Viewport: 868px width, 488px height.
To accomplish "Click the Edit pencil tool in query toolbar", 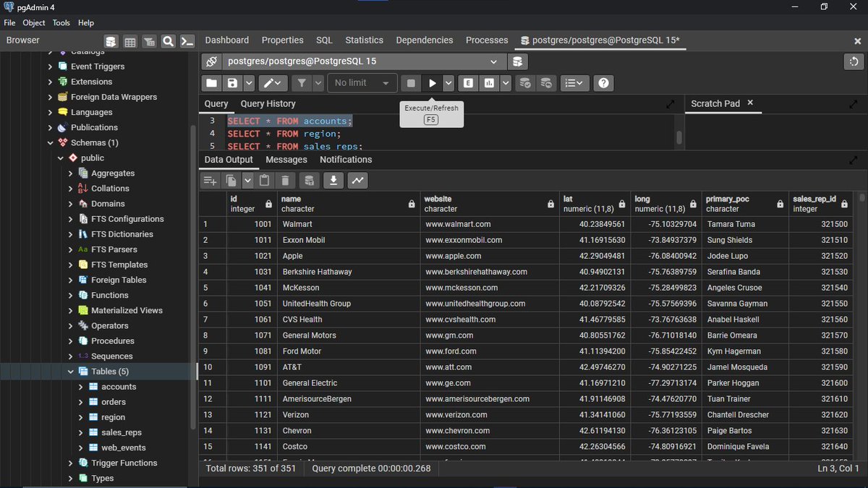I will coord(273,83).
